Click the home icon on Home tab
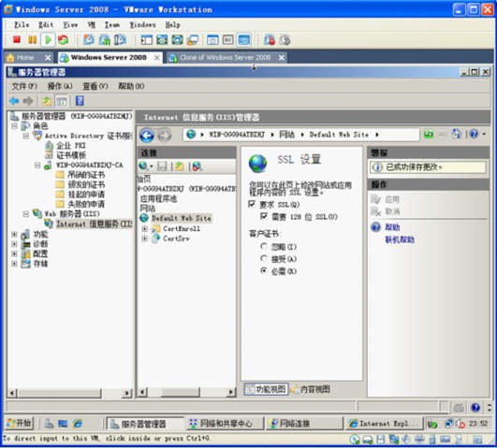Screen dimensions: 497x448 (x=10, y=58)
